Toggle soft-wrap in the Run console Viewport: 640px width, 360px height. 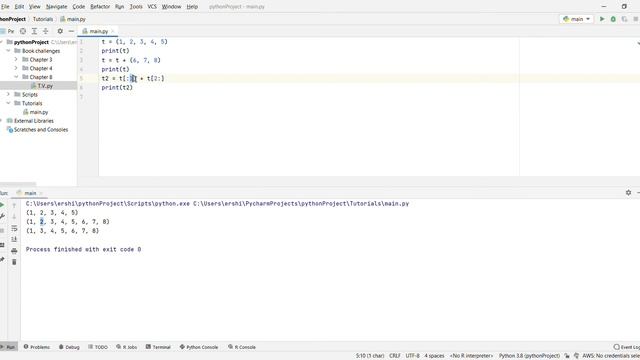tap(14, 228)
